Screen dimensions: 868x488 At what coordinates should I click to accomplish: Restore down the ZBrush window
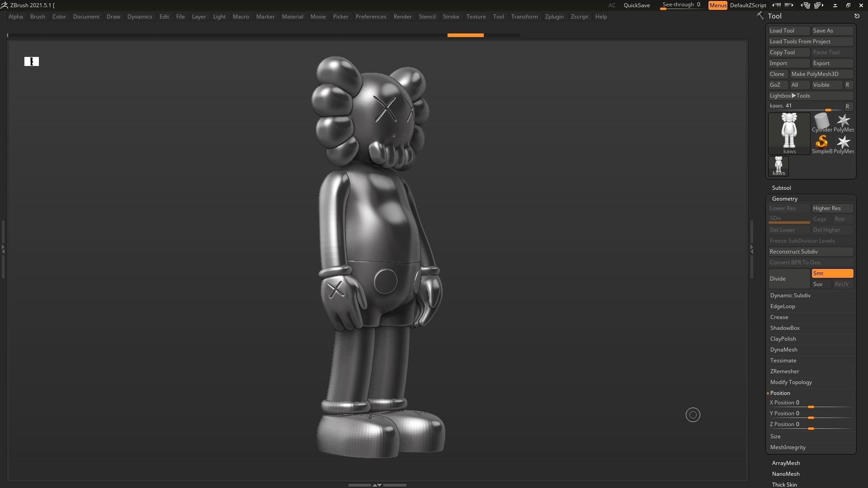[x=848, y=5]
